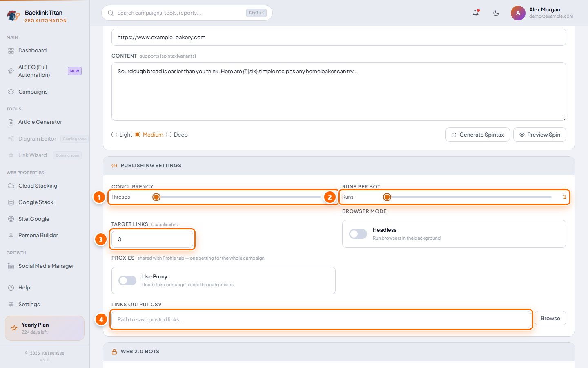Screen dimensions: 588x368
Task: Click the Target Links number field
Action: [x=152, y=240]
